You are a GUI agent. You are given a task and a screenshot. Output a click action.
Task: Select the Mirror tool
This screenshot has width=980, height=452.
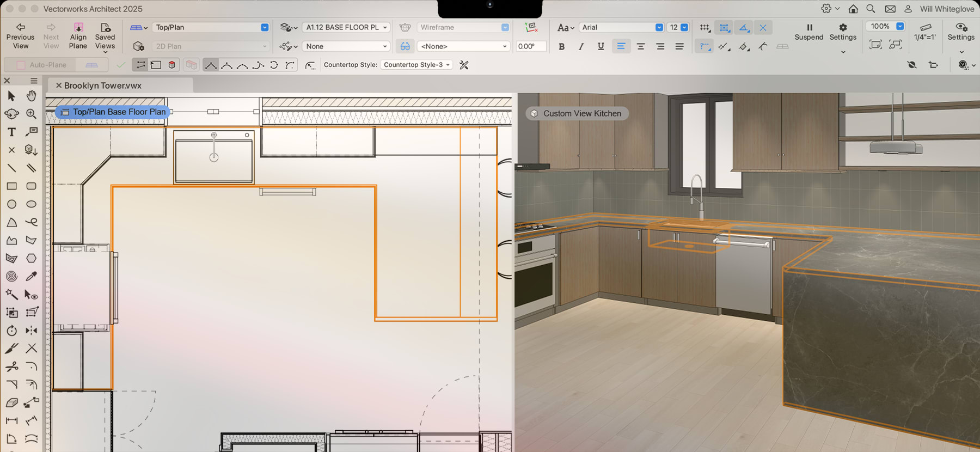[x=32, y=331]
